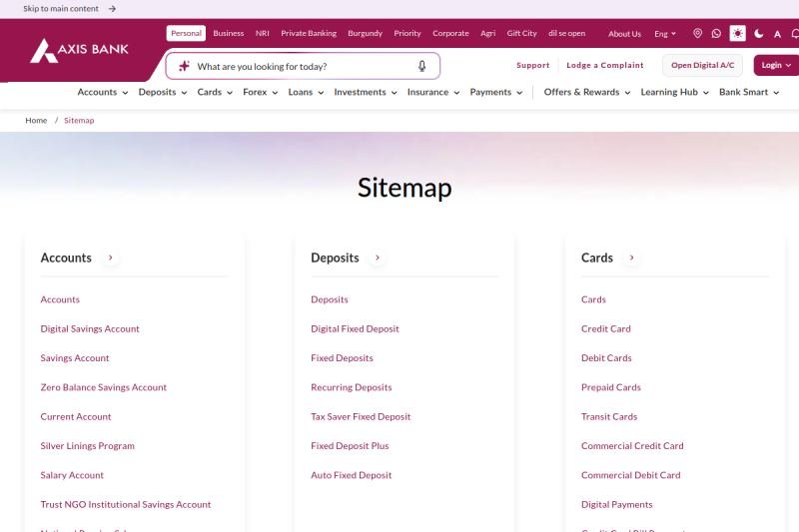The width and height of the screenshot is (799, 532).
Task: Expand the Forex navigation dropdown
Action: 260,92
